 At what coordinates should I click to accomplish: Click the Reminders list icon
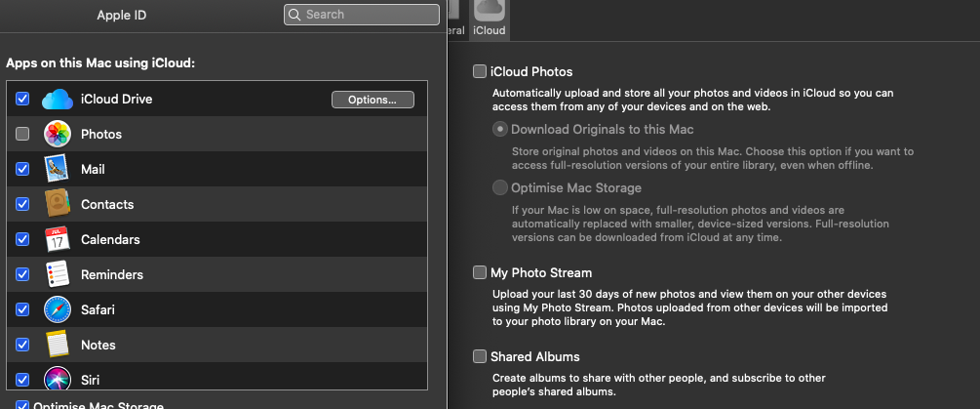[x=58, y=274]
